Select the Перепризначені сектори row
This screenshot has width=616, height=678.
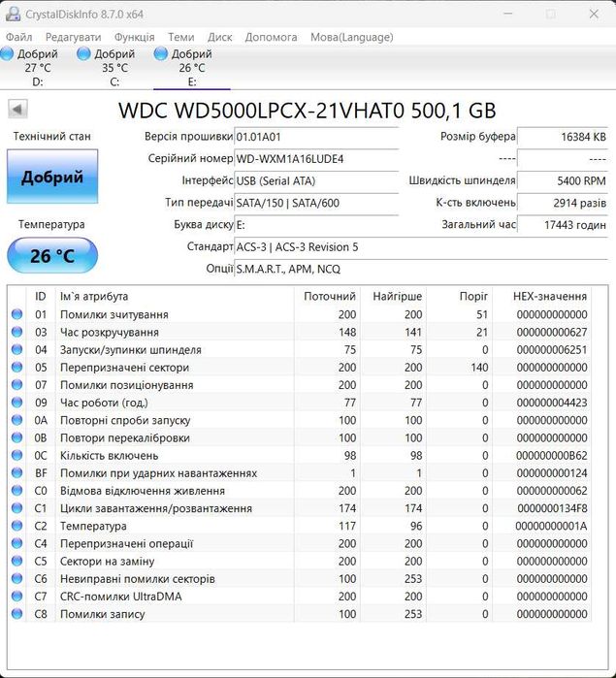(300, 367)
